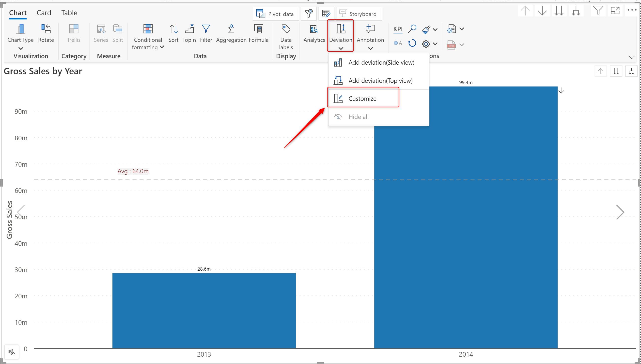
Task: Expand the Annotation dropdown
Action: [x=370, y=48]
